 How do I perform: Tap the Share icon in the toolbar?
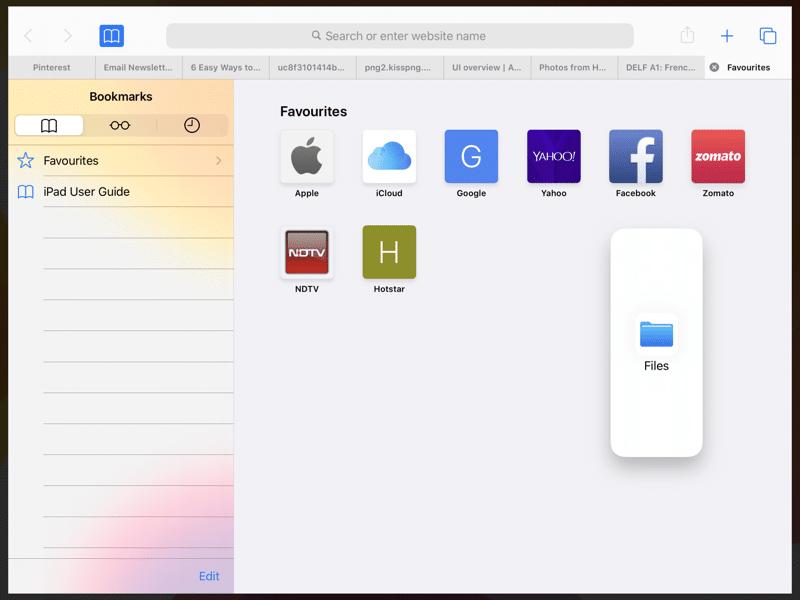click(688, 34)
